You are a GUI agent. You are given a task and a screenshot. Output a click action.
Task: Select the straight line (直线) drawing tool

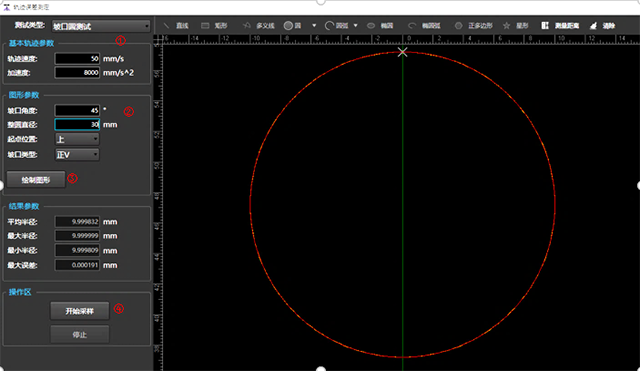[x=176, y=26]
